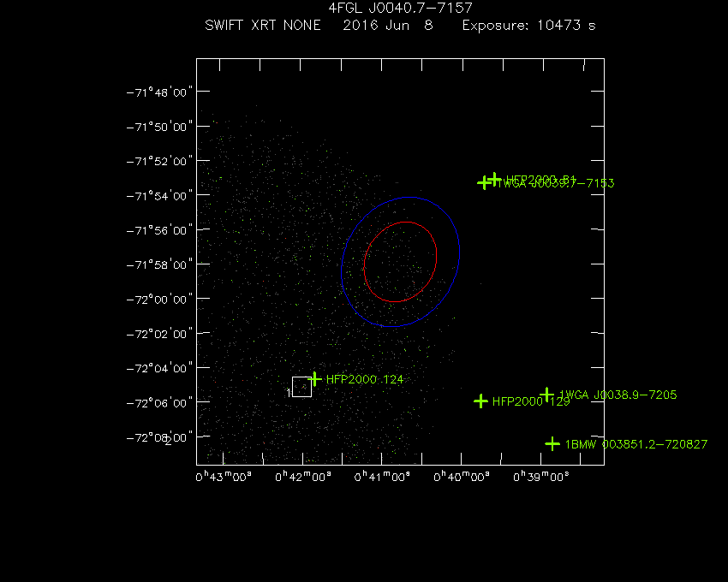Click the declination label -71°56'00"
Image resolution: width=728 pixels, height=582 pixels.
pos(159,230)
